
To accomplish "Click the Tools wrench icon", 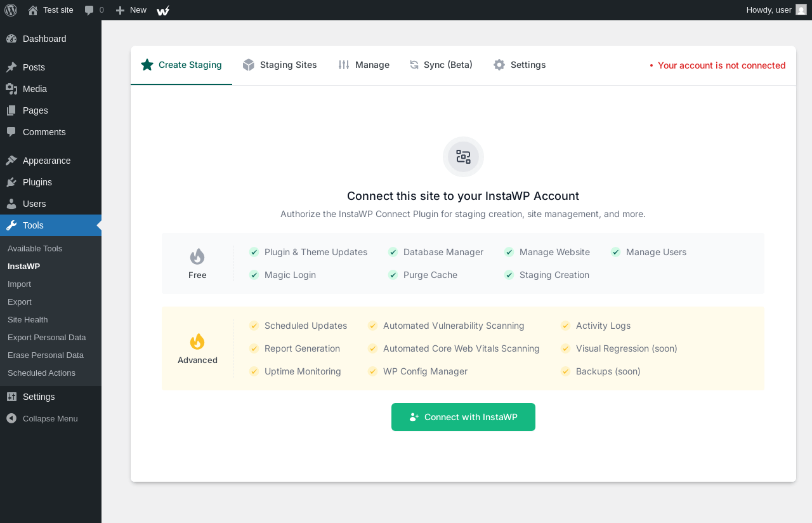I will point(11,225).
